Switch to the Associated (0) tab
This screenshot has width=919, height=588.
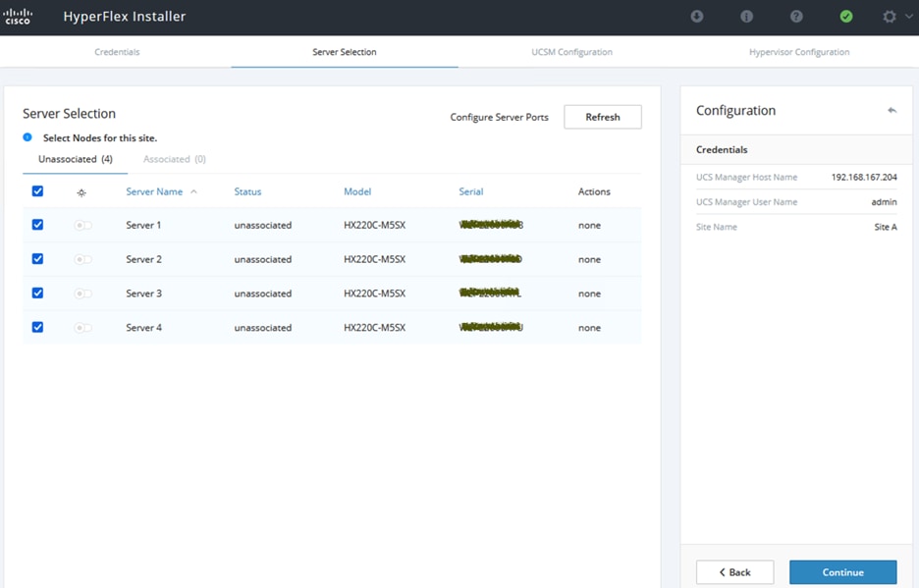tap(174, 159)
